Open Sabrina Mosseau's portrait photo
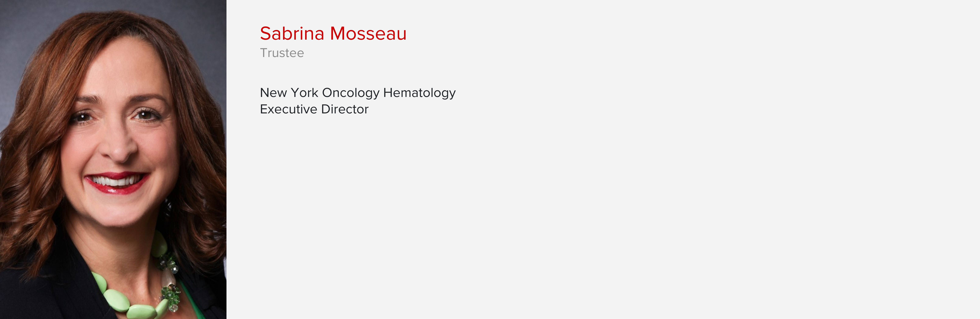This screenshot has height=319, width=980. tap(113, 159)
